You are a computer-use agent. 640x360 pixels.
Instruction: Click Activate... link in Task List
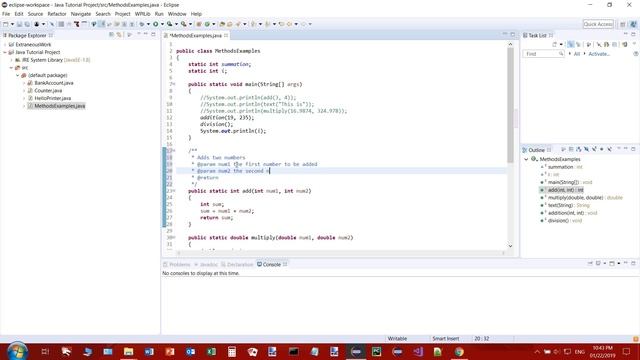click(599, 54)
